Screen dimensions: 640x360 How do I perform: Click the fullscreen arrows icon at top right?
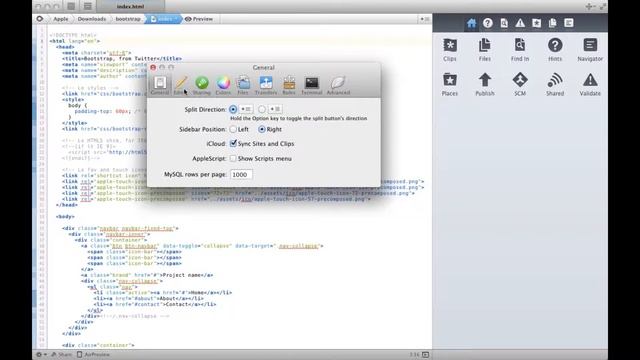tap(602, 6)
